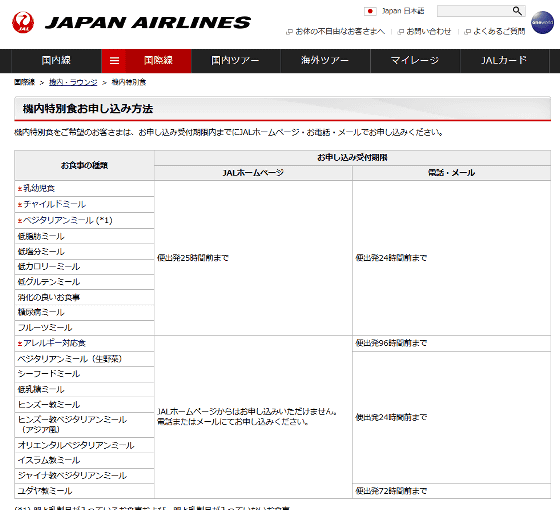
Task: Click the シーフードミール row text
Action: click(x=49, y=374)
